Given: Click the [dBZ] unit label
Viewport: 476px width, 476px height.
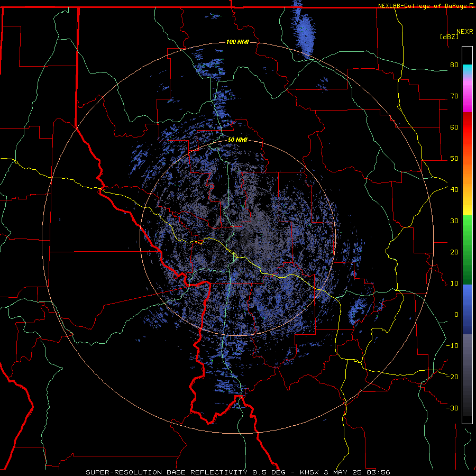Looking at the screenshot, I should [x=449, y=36].
